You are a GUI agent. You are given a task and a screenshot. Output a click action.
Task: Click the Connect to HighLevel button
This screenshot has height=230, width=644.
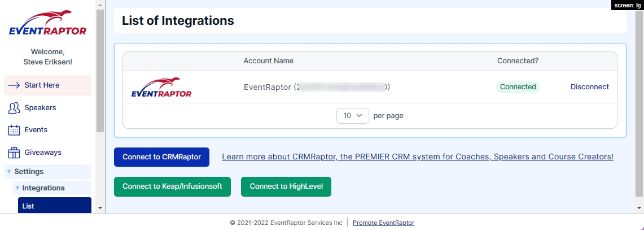[286, 186]
